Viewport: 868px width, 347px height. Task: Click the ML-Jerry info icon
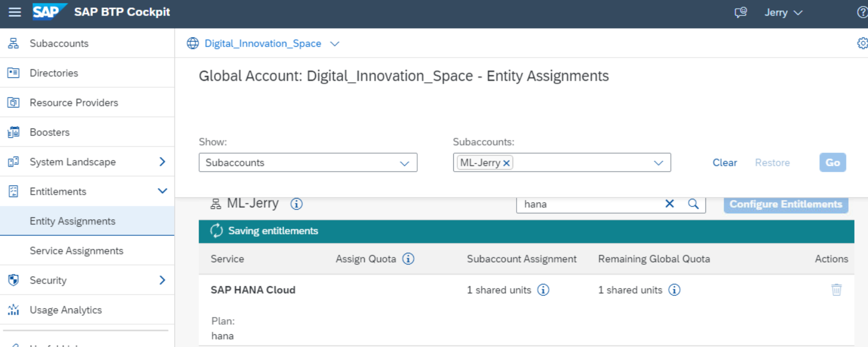[296, 204]
